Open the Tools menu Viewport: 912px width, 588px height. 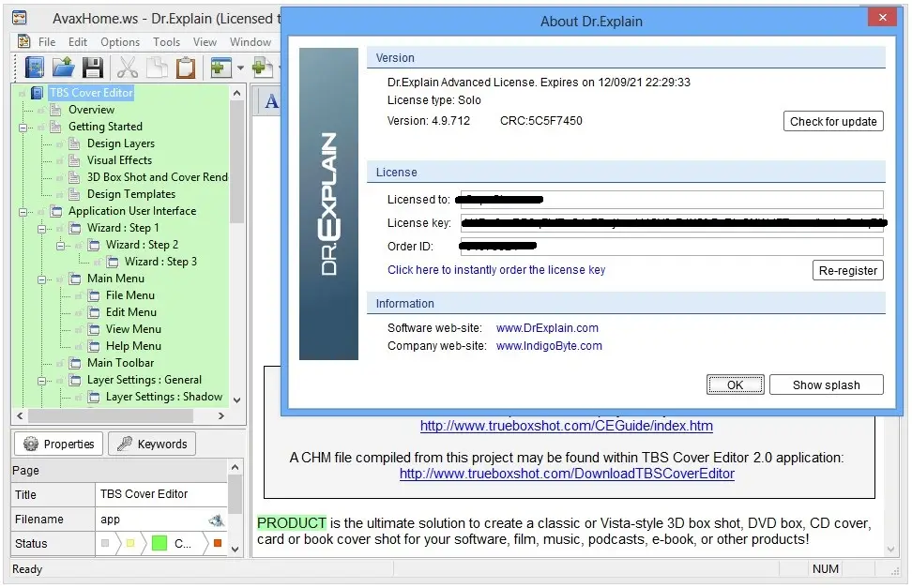(x=166, y=42)
